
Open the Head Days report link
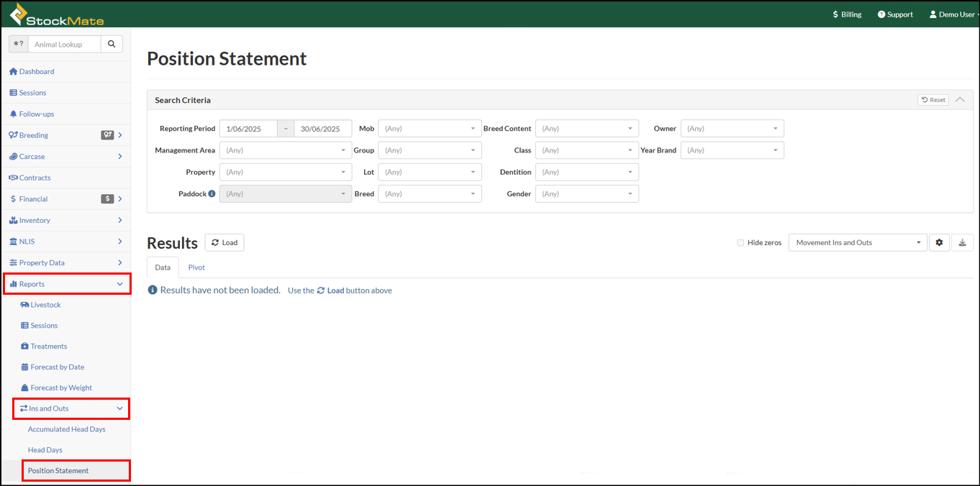[45, 450]
